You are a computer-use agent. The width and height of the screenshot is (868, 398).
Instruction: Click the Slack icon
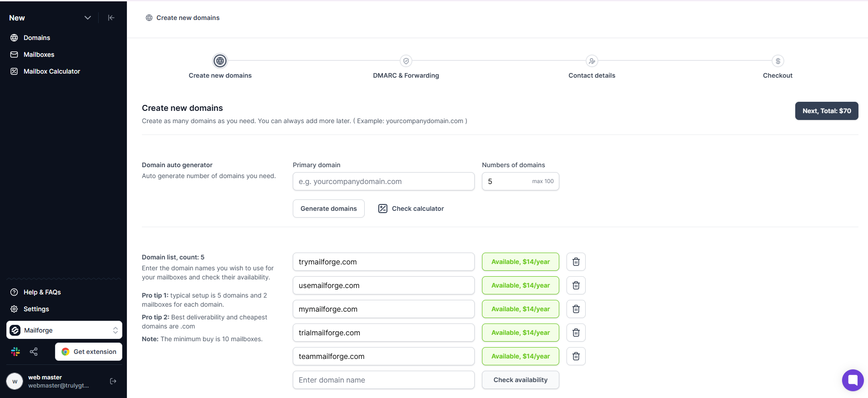pos(15,352)
